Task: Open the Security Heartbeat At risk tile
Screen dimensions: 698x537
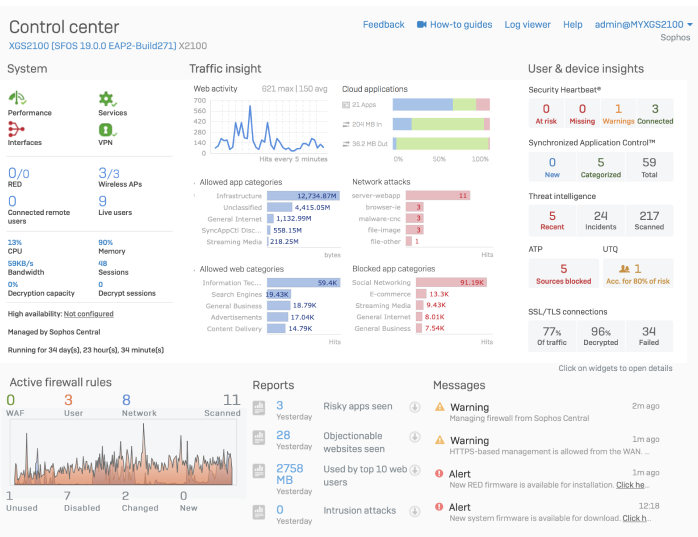Action: [546, 114]
